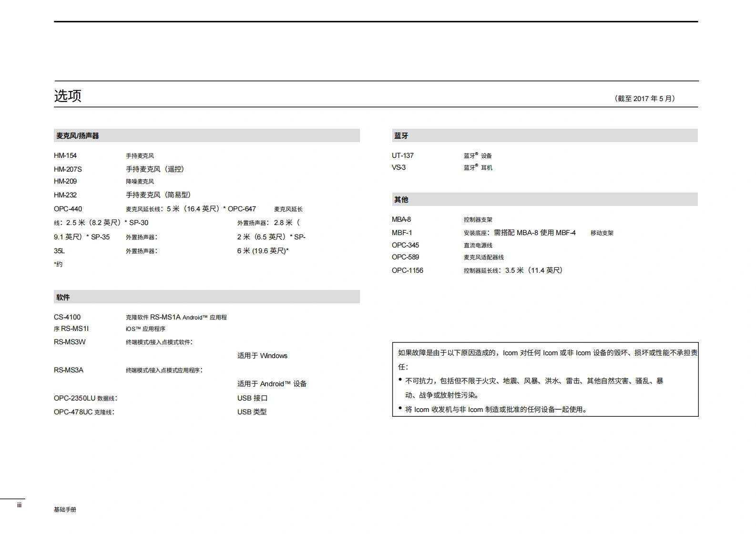
Task: Click the HM-209 model number
Action: click(x=65, y=181)
